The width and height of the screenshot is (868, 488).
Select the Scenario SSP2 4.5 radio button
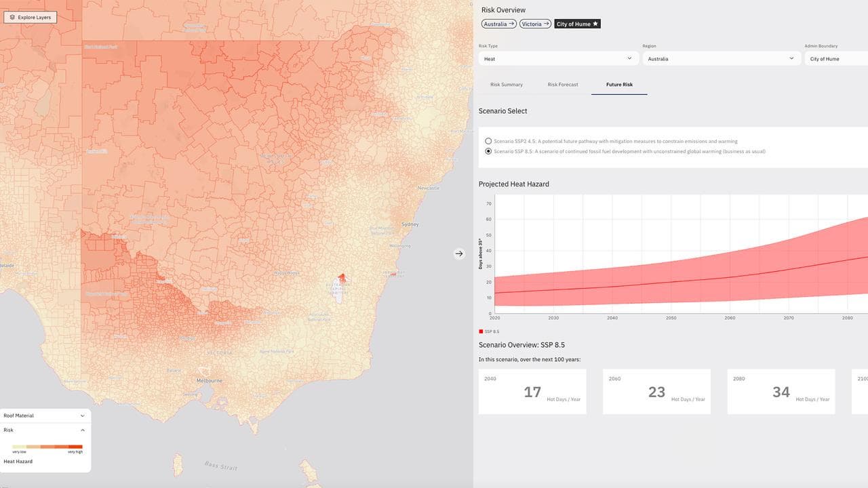(x=488, y=141)
